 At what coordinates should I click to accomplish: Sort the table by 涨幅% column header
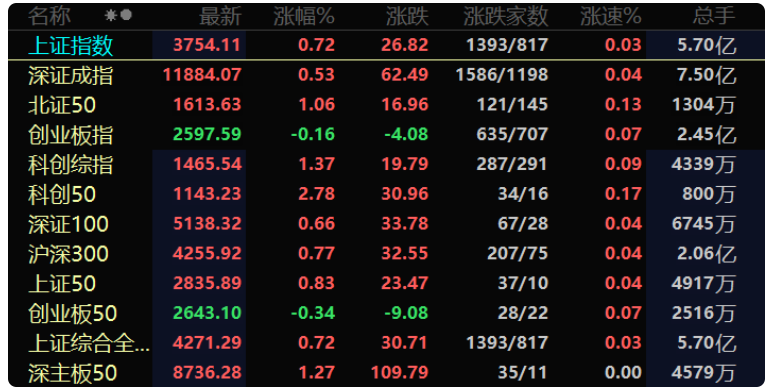[x=304, y=17]
